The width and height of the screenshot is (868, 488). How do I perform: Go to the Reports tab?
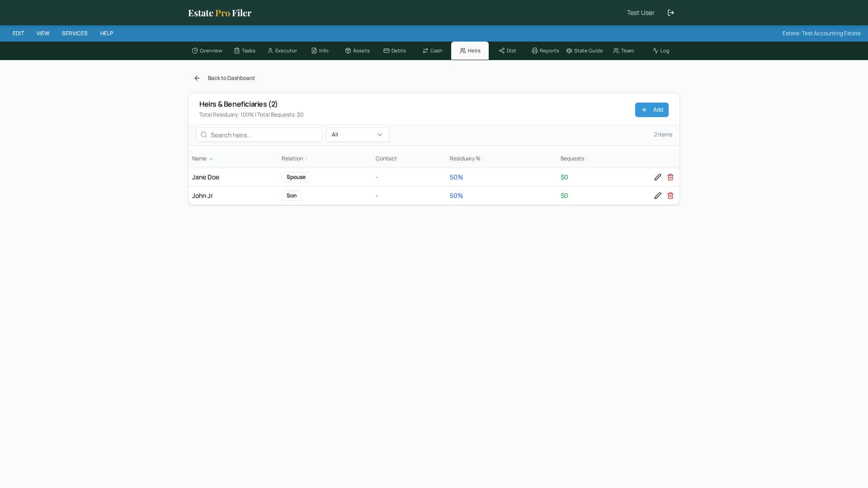(x=545, y=51)
